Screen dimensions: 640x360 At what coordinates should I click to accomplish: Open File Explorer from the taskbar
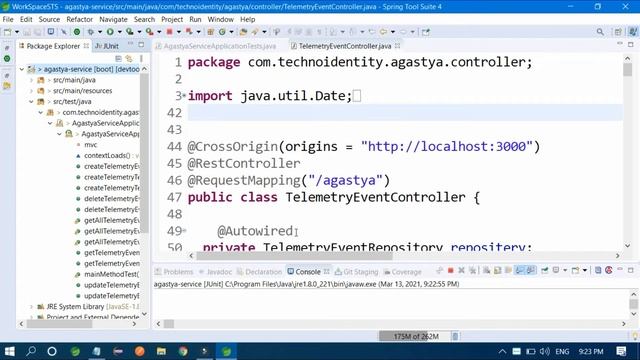(161, 351)
